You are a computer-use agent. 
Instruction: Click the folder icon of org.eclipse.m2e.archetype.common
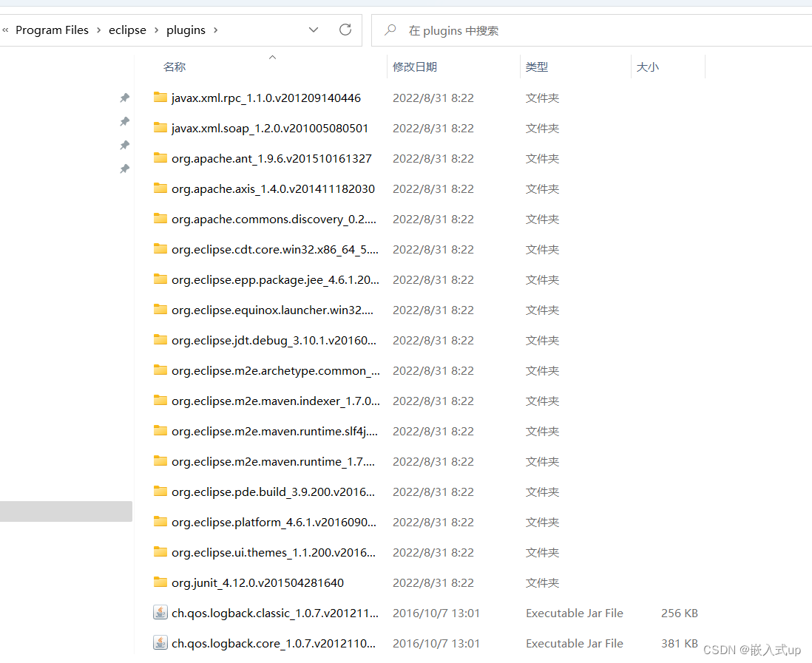[160, 370]
